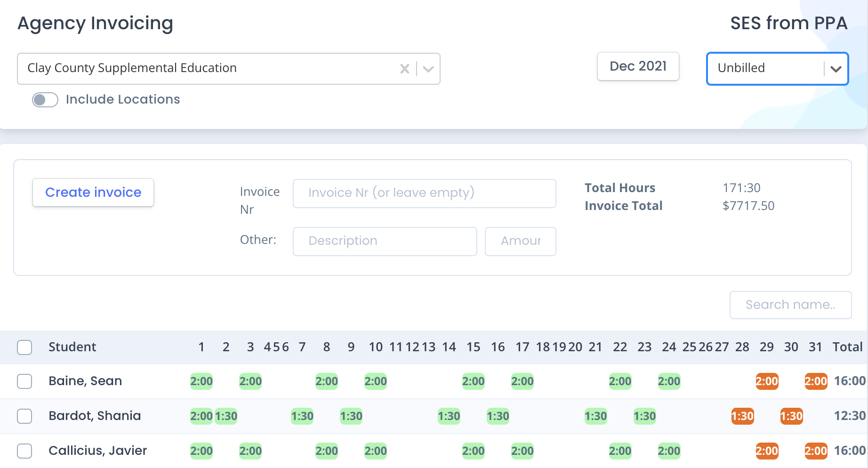The height and width of the screenshot is (468, 868).
Task: Focus the Invoice Nr input field
Action: pos(424,193)
